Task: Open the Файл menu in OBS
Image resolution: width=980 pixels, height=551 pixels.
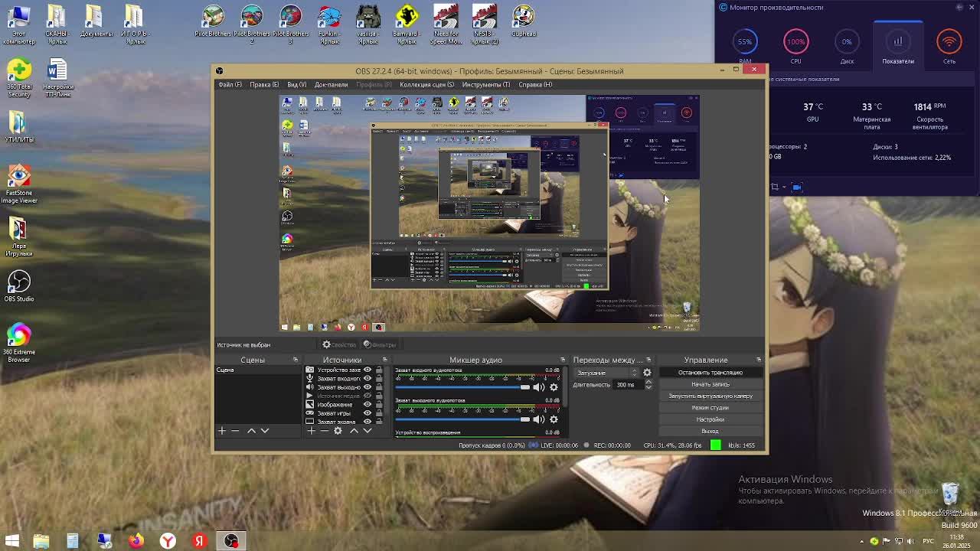Action: (230, 84)
